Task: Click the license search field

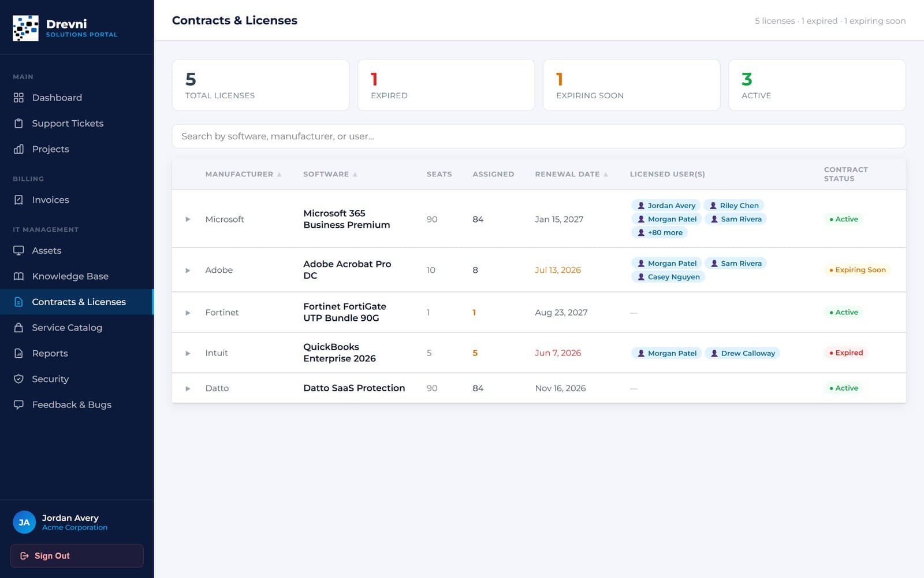Action: (538, 136)
